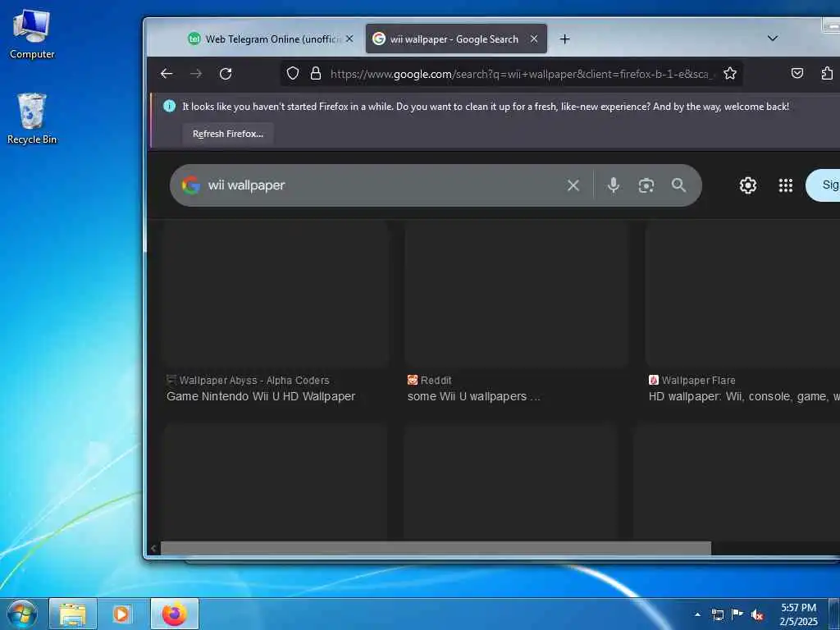Image resolution: width=840 pixels, height=630 pixels.
Task: Open the Windows Start menu orb
Action: coord(22,614)
